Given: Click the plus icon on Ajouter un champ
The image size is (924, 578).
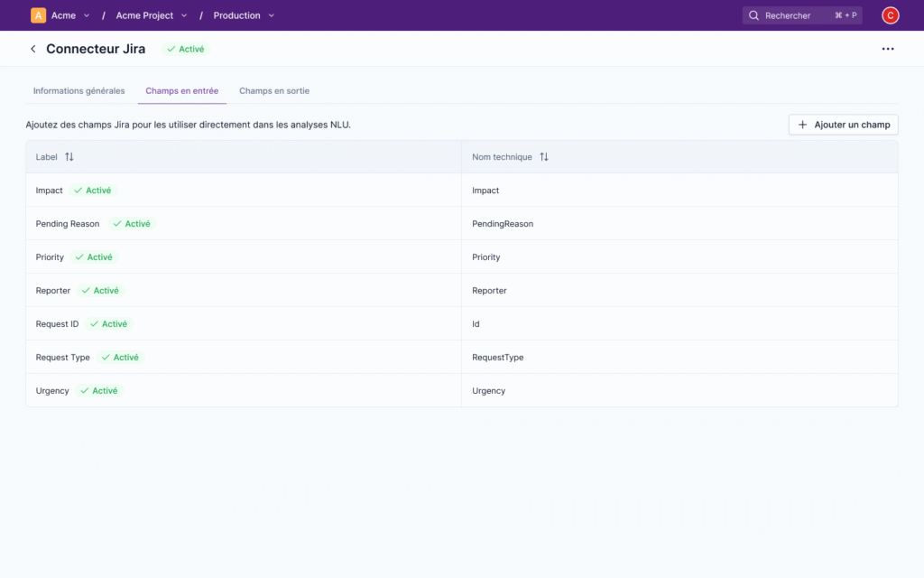Looking at the screenshot, I should pos(801,125).
